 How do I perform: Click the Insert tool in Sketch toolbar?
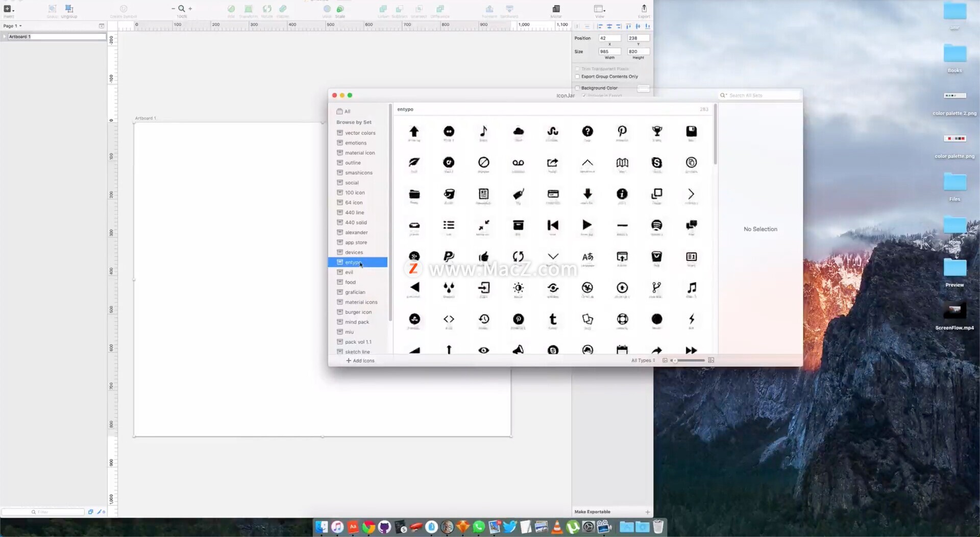[9, 11]
